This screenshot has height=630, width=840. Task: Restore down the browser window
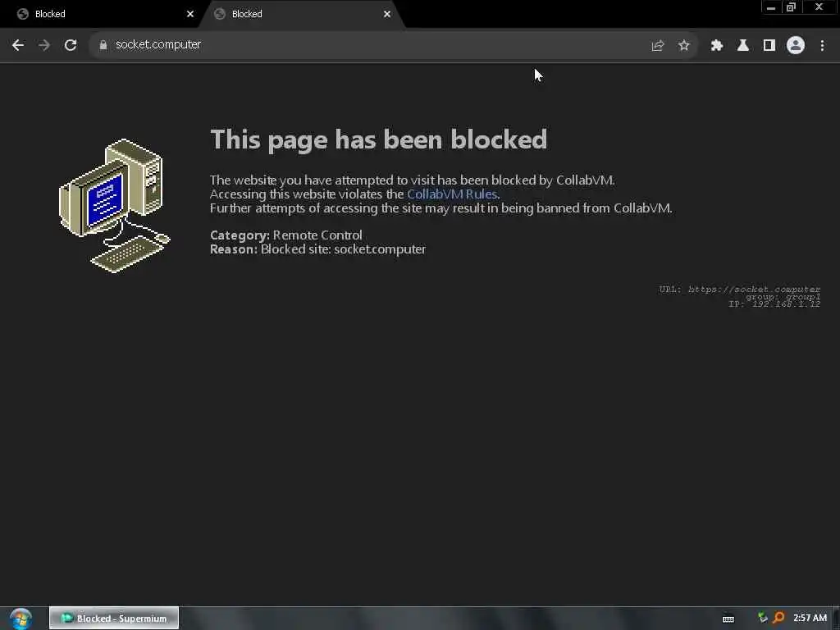pos(792,7)
